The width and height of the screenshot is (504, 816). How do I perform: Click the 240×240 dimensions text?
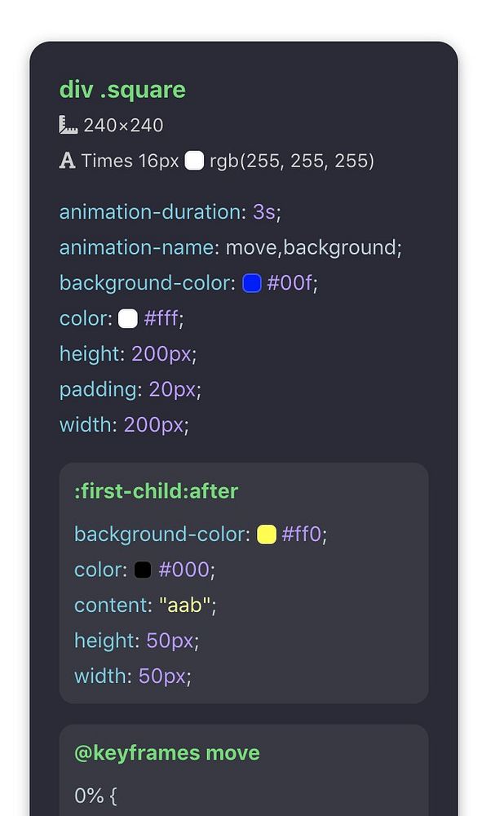(x=123, y=126)
